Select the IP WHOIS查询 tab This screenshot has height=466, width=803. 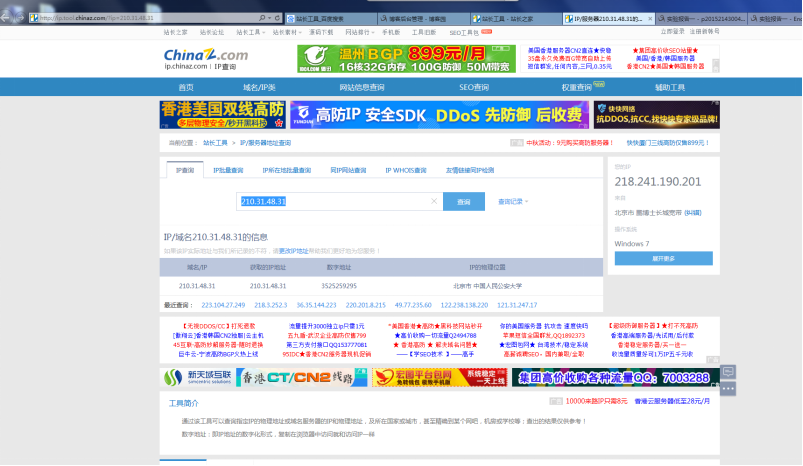click(x=406, y=171)
